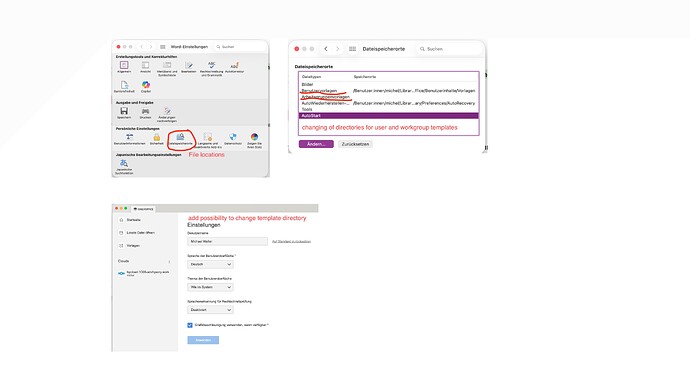The height and width of the screenshot is (388, 690).
Task: Click the Ändern... button
Action: [316, 144]
